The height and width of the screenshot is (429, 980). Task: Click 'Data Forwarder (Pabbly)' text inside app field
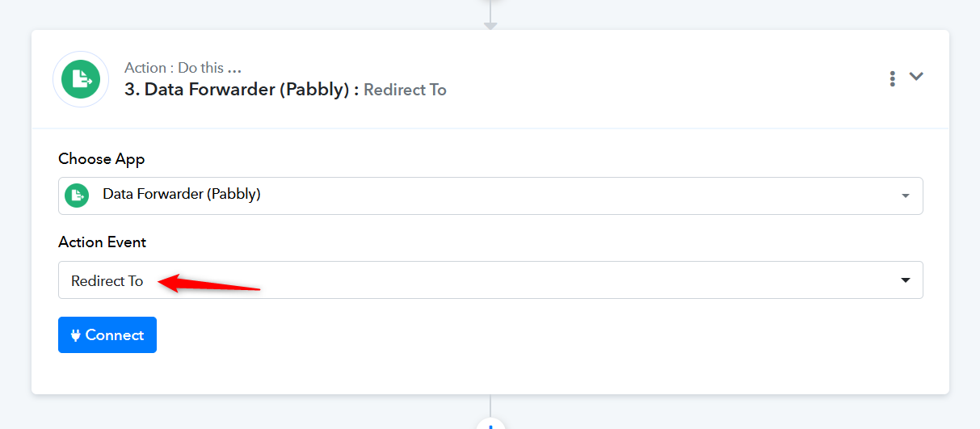pos(182,194)
